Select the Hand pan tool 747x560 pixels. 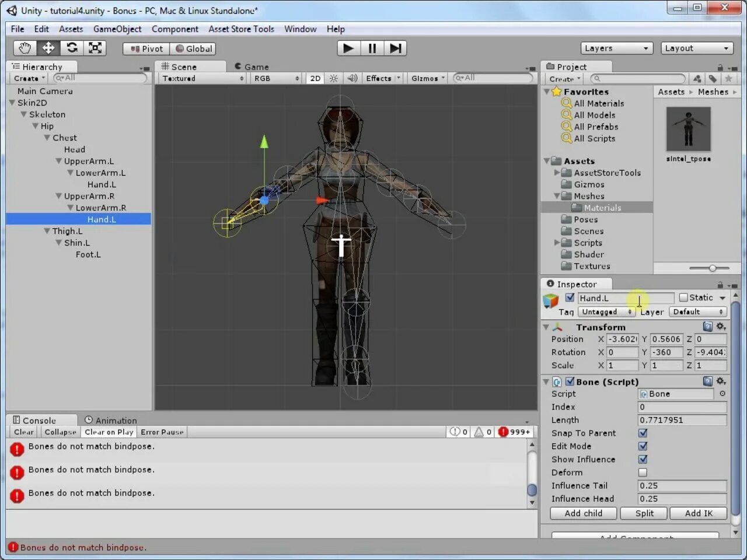(24, 48)
